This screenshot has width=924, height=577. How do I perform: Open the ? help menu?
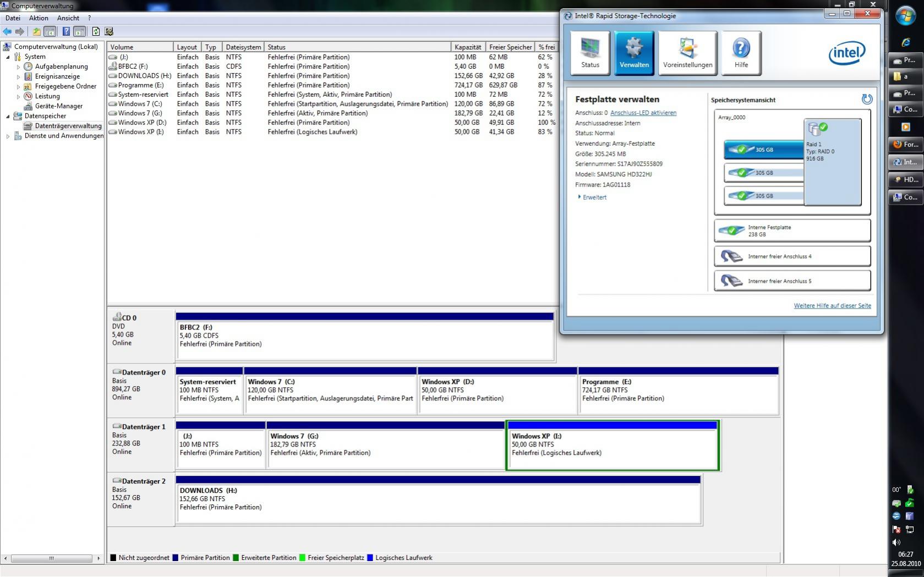[89, 18]
